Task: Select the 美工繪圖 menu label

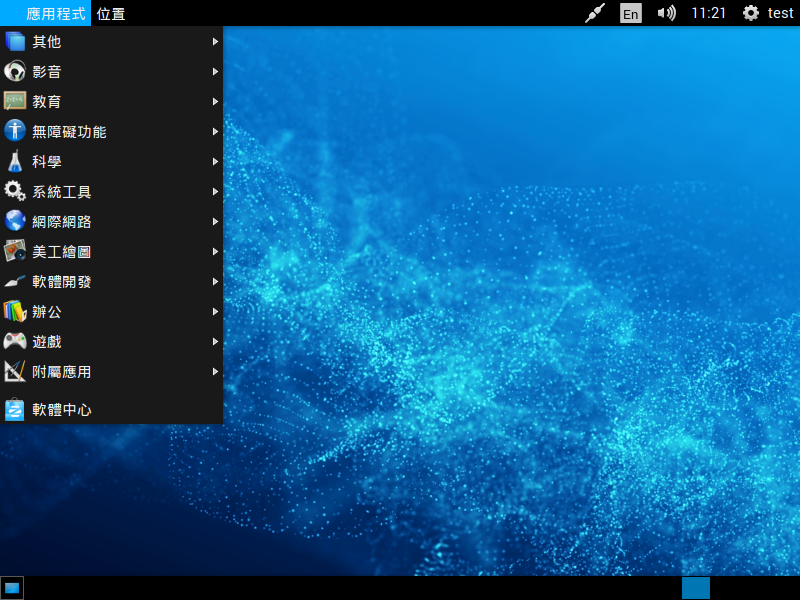Action: coord(62,252)
